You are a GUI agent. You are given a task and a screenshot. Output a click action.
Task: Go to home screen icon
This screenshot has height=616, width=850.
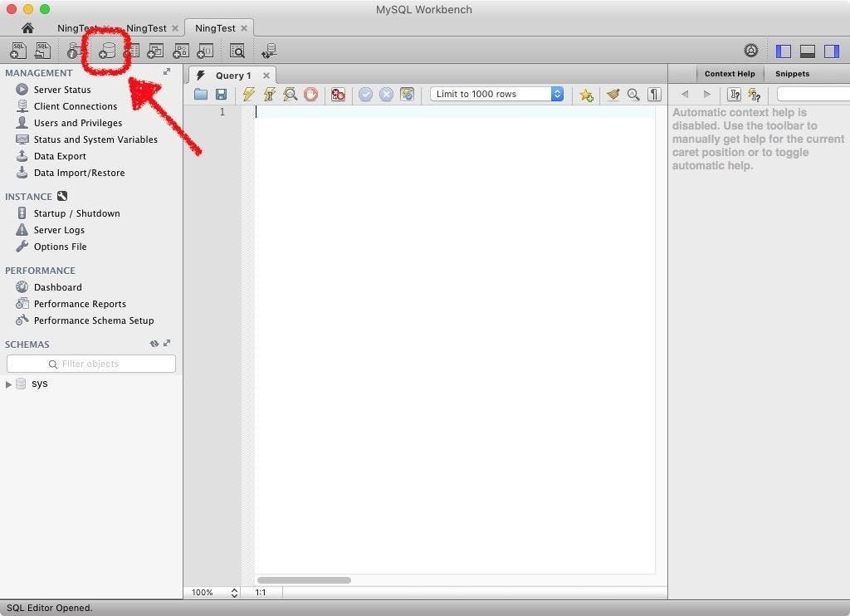pos(27,27)
